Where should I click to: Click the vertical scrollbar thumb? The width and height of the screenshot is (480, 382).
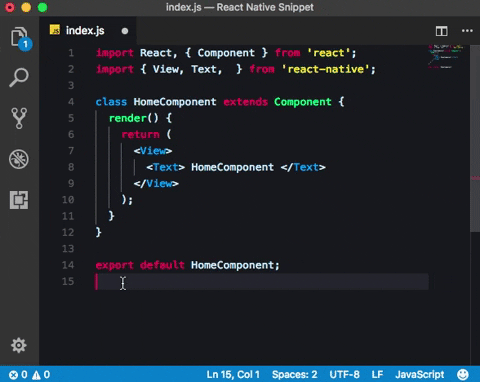tap(475, 138)
